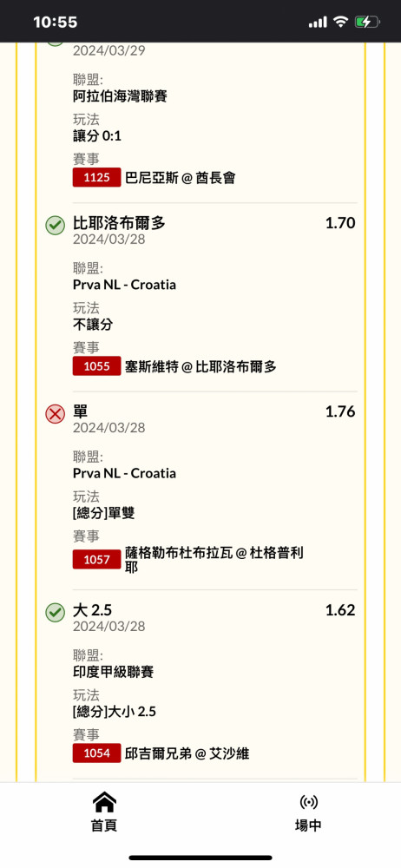This screenshot has width=401, height=868.
Task: Tap the battery charging icon
Action: (x=368, y=23)
